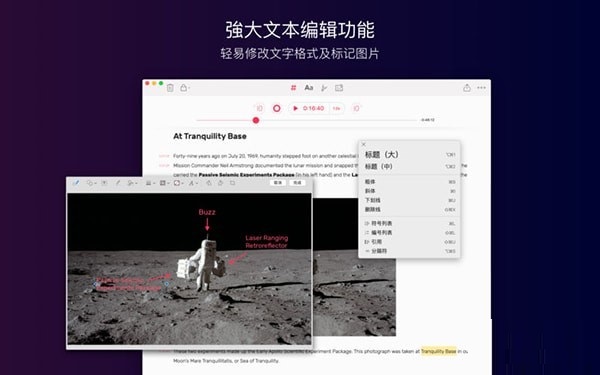The width and height of the screenshot is (600, 375).
Task: Click the 0:16:40 timestamp beside first paragraph
Action: click(x=164, y=156)
